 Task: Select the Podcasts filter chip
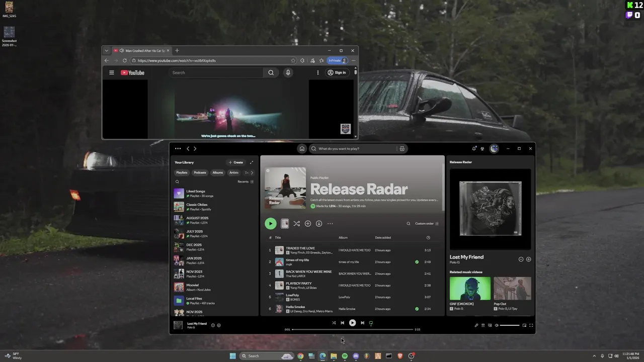click(x=200, y=172)
